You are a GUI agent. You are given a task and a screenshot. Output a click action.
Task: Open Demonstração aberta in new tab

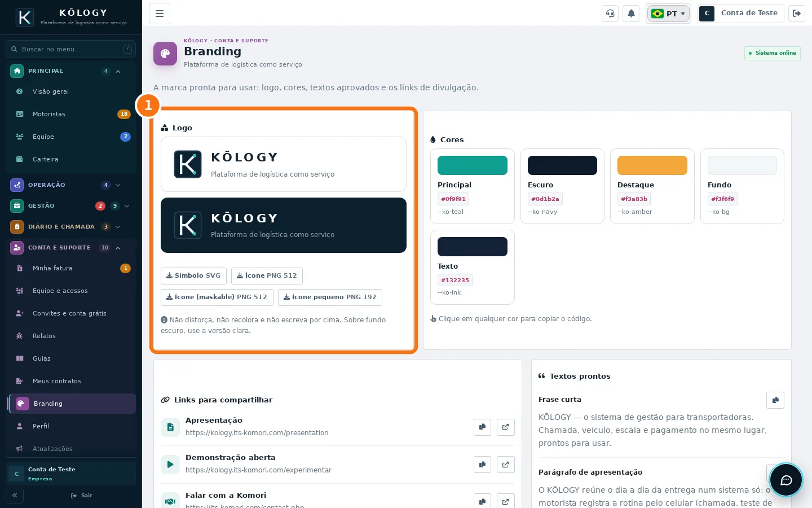pyautogui.click(x=506, y=465)
